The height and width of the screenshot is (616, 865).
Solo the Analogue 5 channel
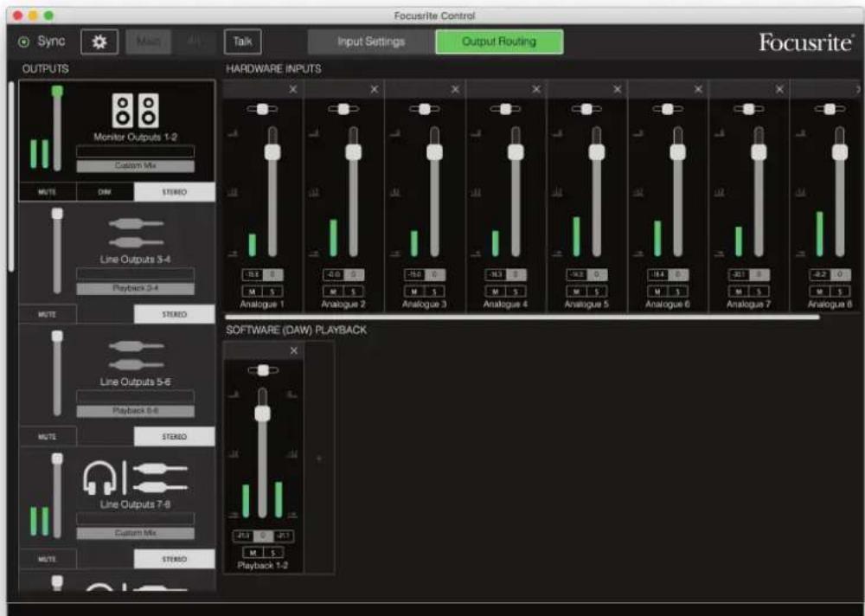(597, 292)
